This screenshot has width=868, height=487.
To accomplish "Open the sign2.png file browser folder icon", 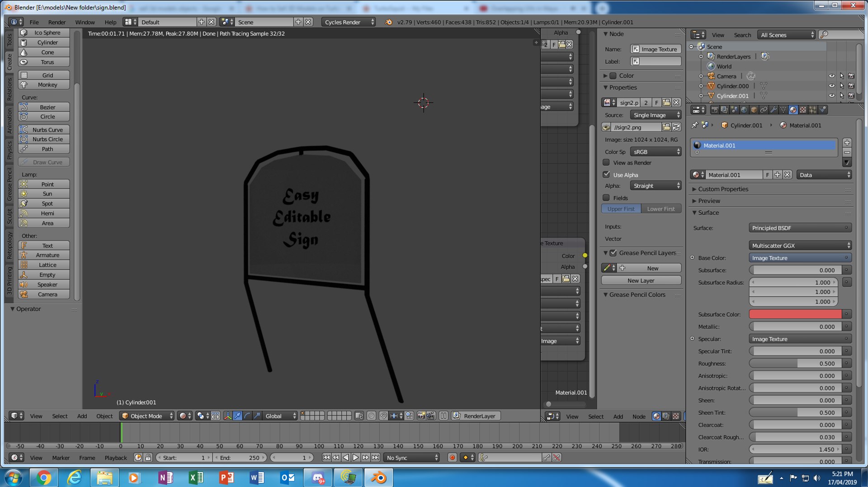I will (666, 128).
